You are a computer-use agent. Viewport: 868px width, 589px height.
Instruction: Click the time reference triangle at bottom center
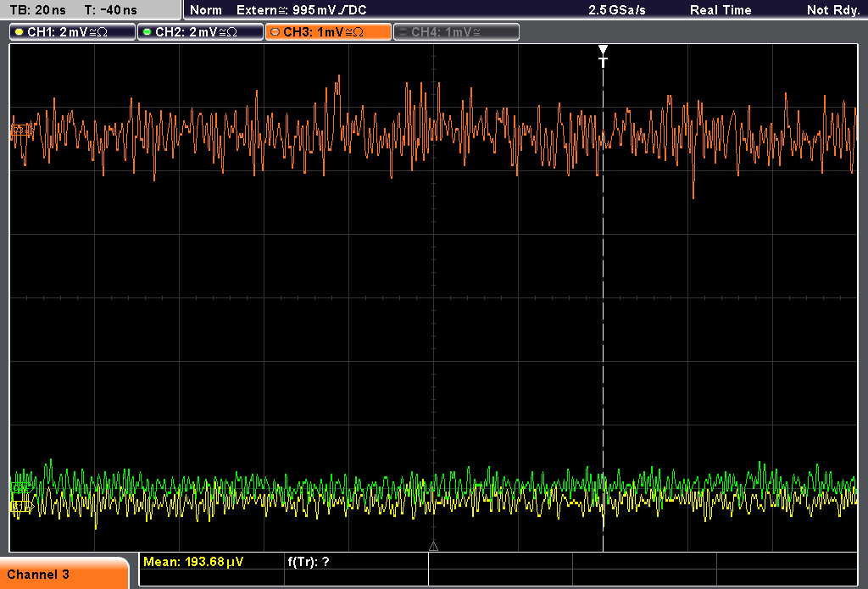click(433, 547)
